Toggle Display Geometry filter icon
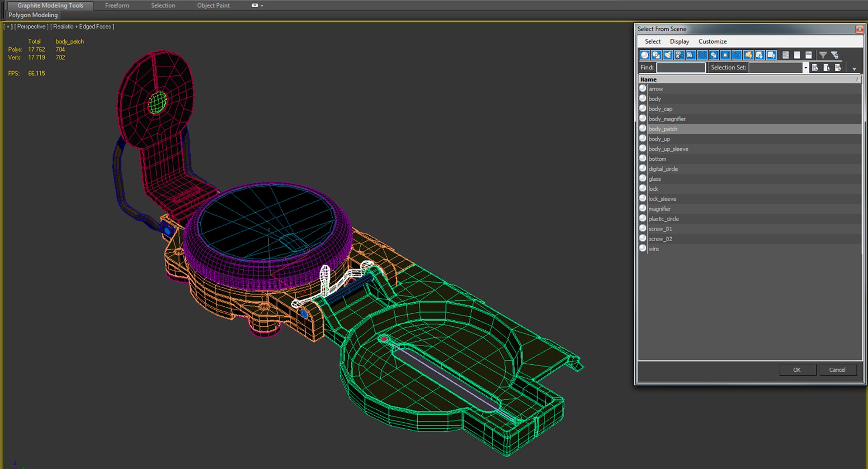This screenshot has width=868, height=469. click(645, 55)
